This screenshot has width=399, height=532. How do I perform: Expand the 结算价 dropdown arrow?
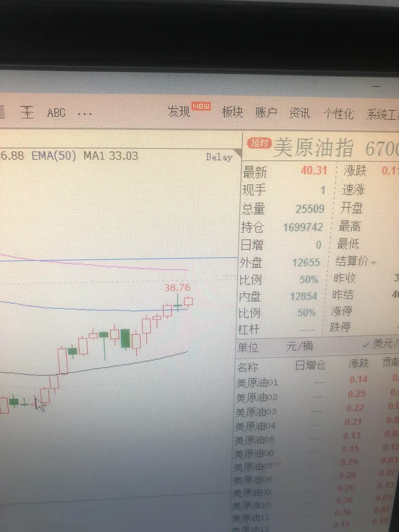click(x=373, y=263)
